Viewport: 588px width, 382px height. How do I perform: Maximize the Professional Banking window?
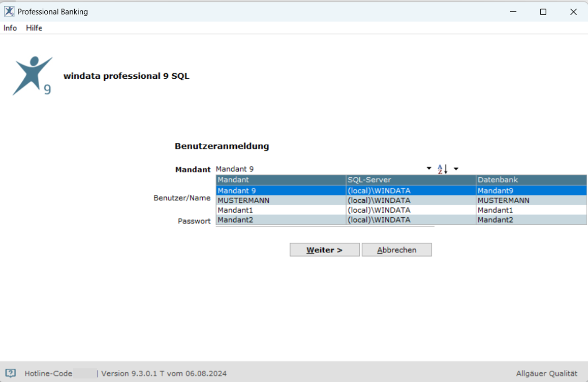point(543,12)
